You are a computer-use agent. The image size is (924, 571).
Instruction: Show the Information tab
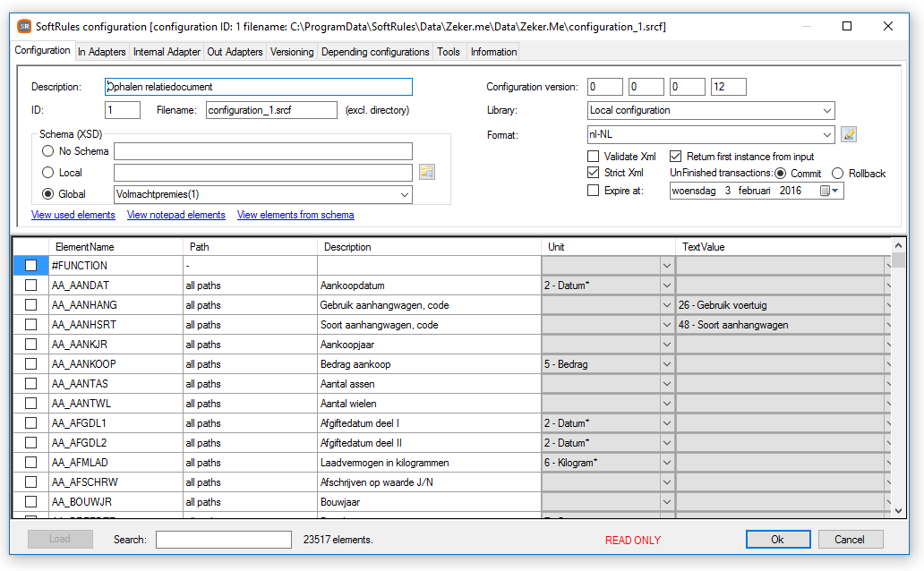494,52
